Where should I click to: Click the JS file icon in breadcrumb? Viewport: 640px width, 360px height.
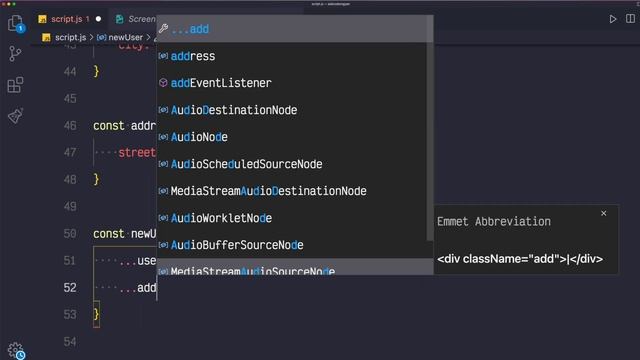coord(46,38)
